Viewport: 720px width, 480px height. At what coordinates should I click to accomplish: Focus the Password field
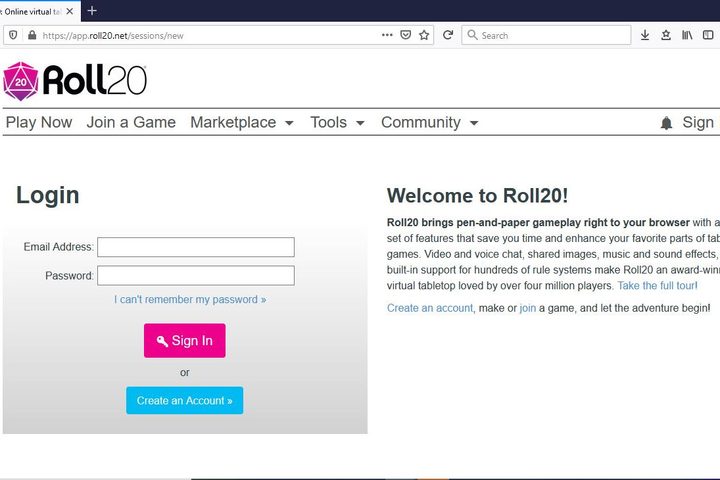(x=196, y=276)
